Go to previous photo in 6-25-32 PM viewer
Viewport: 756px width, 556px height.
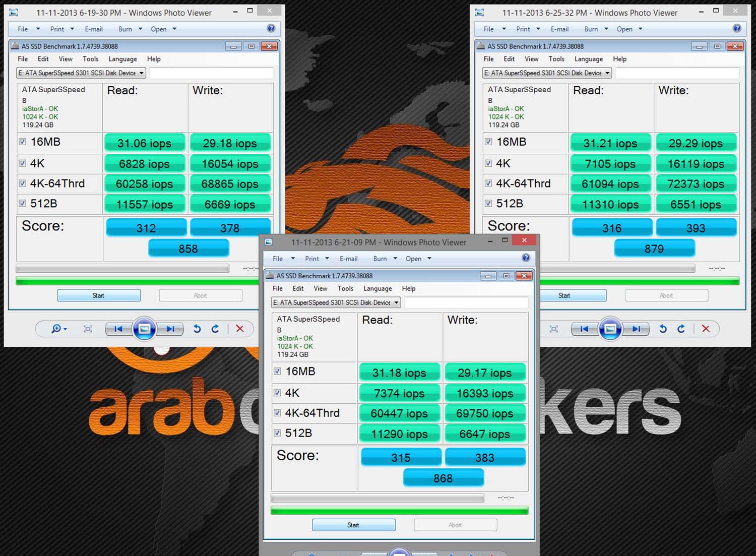(x=584, y=329)
